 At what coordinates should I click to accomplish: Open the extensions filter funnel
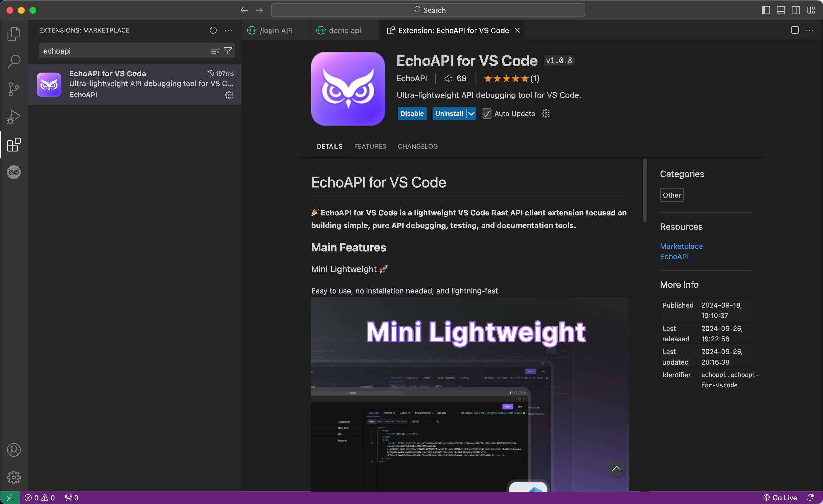(228, 51)
